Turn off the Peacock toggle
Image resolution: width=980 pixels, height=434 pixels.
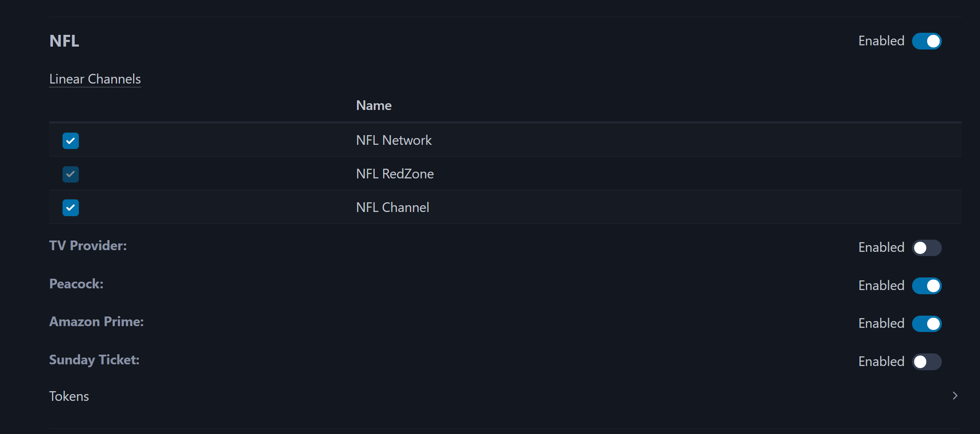click(926, 286)
